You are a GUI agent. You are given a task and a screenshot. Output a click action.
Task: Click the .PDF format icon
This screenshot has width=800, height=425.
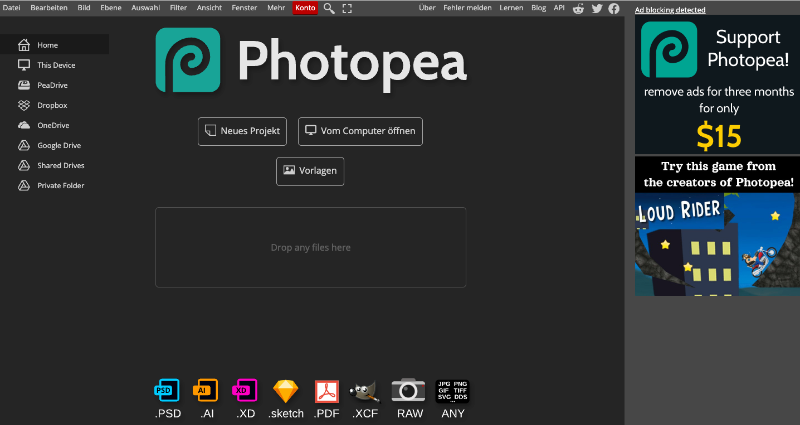click(327, 391)
